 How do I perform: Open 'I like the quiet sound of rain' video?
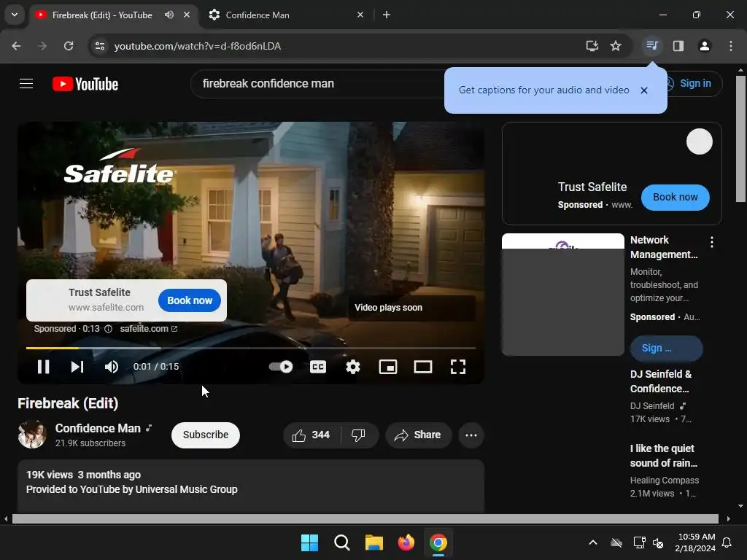pos(664,456)
